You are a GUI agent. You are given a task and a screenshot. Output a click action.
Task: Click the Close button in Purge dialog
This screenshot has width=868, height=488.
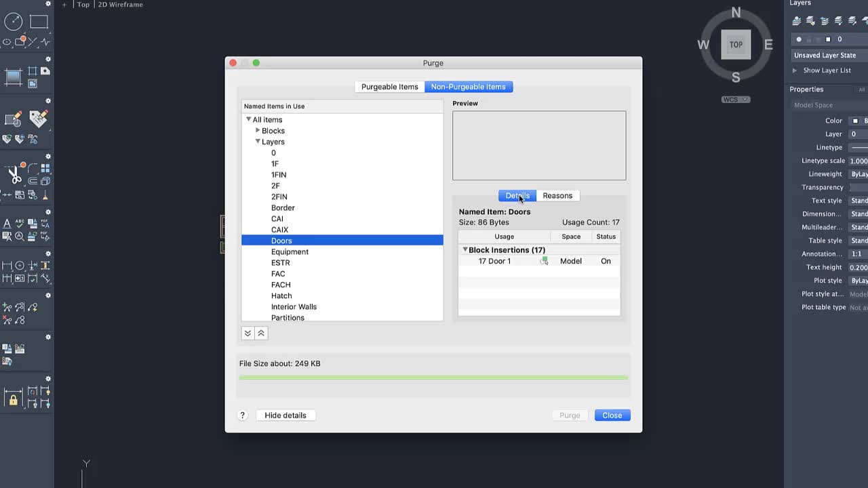tap(612, 415)
